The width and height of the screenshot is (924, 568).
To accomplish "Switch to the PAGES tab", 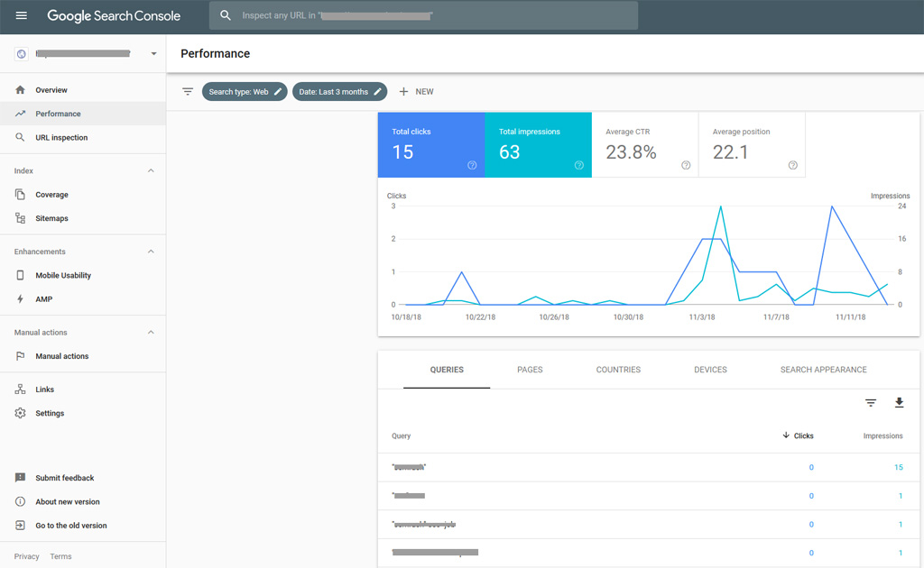I will [530, 370].
